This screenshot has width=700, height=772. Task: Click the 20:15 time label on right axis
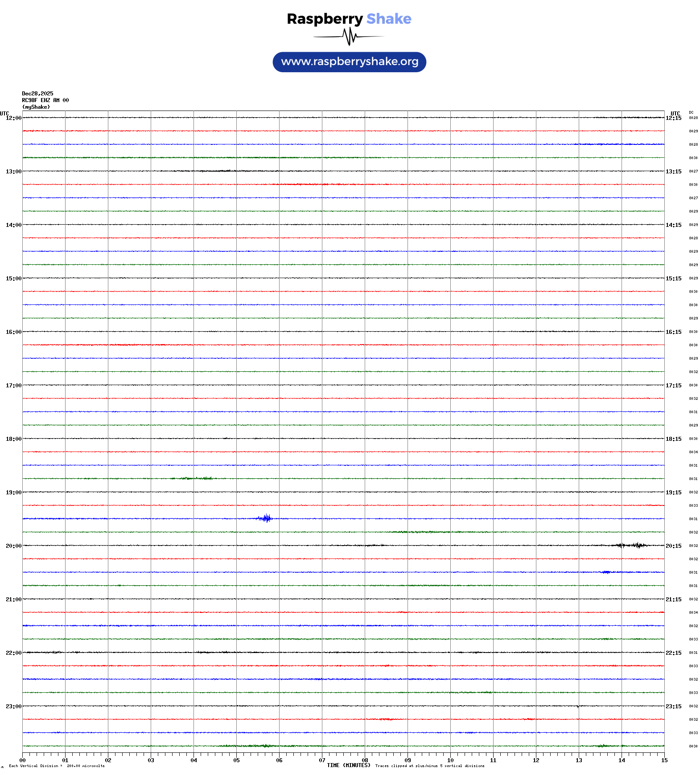[x=673, y=546]
